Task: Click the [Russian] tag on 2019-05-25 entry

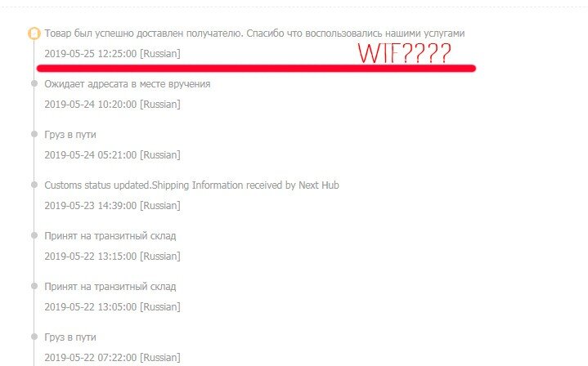Action: (x=160, y=54)
